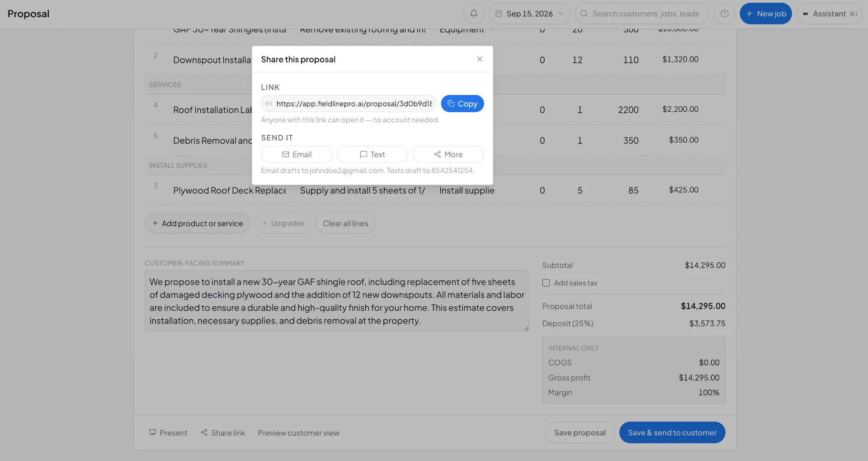Image resolution: width=868 pixels, height=461 pixels.
Task: Click Present at the bottom bar
Action: pos(168,433)
